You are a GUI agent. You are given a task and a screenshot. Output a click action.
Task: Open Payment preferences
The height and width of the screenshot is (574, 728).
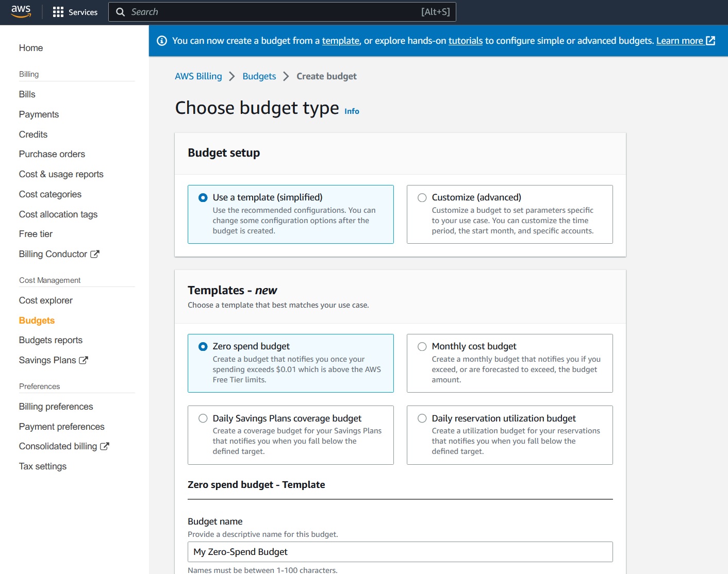(62, 427)
